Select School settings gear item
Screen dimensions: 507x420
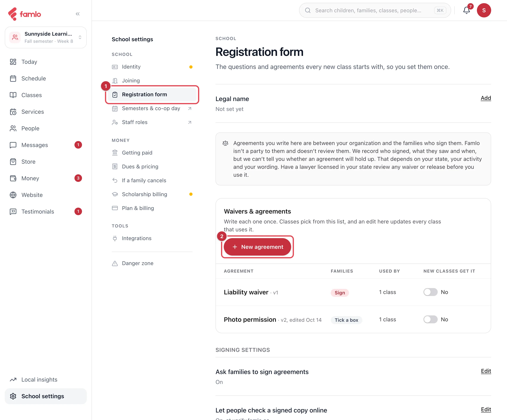click(46, 396)
